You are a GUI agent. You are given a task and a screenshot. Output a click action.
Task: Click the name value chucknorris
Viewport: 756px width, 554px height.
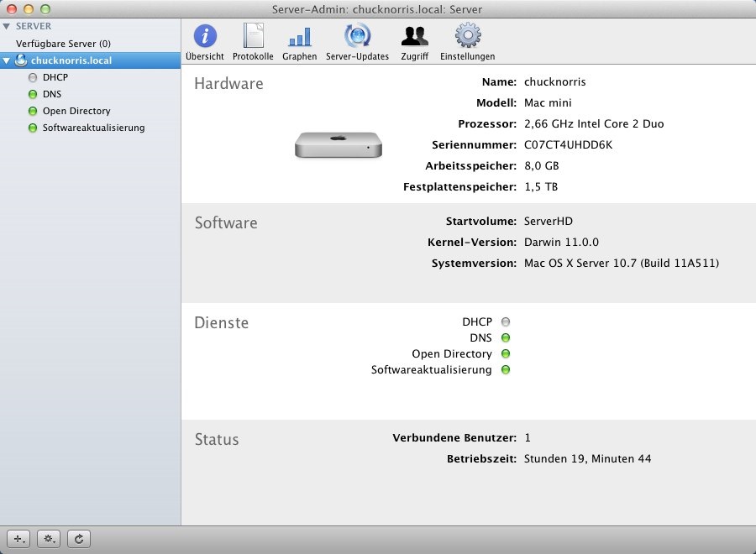(x=555, y=82)
